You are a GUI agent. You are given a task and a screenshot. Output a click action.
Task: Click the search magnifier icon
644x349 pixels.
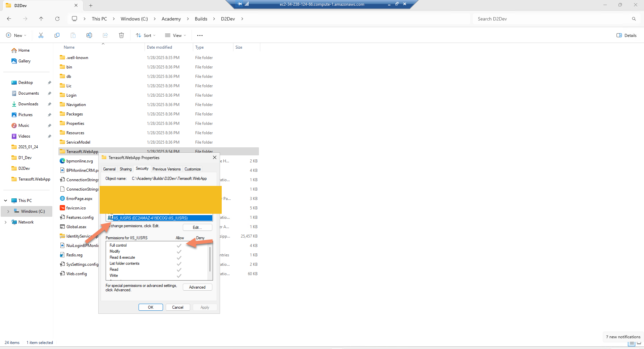point(634,19)
